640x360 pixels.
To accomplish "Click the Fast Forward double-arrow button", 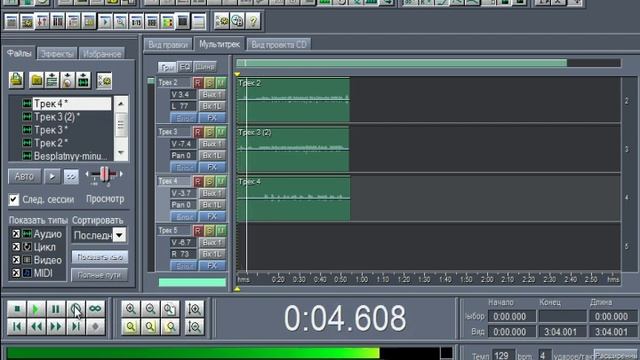I will 56,327.
